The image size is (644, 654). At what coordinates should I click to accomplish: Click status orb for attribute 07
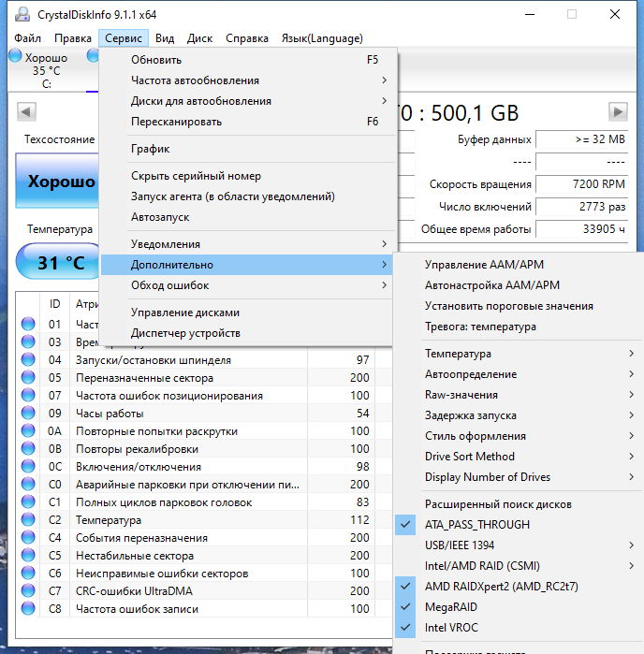[x=28, y=395]
